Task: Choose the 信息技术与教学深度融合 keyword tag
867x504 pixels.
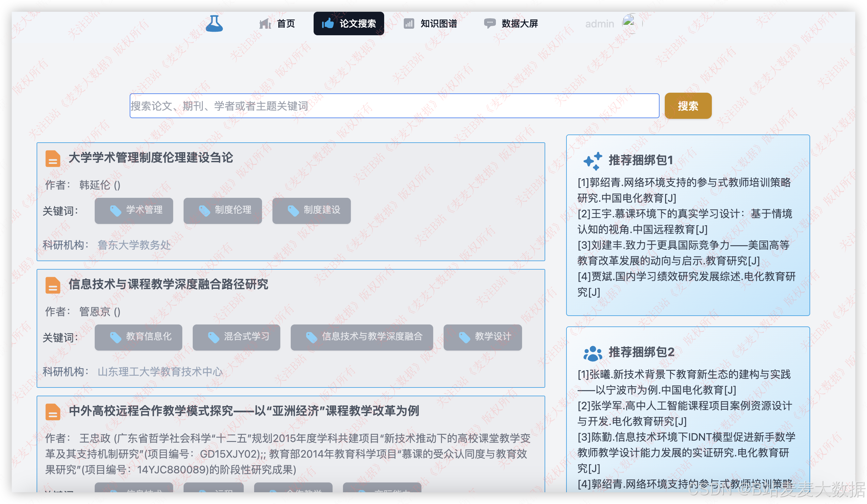Action: [362, 337]
